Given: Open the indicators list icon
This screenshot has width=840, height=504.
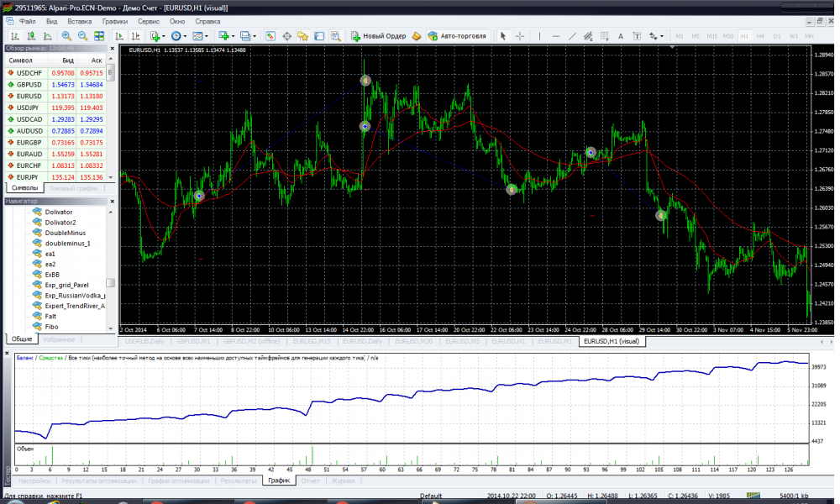Looking at the screenshot, I should pos(155,36).
